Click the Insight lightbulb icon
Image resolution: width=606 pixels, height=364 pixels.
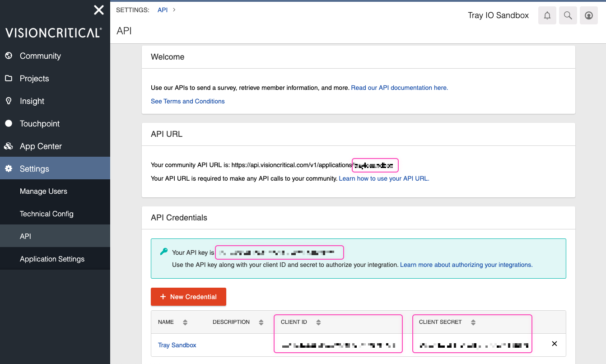pyautogui.click(x=9, y=101)
